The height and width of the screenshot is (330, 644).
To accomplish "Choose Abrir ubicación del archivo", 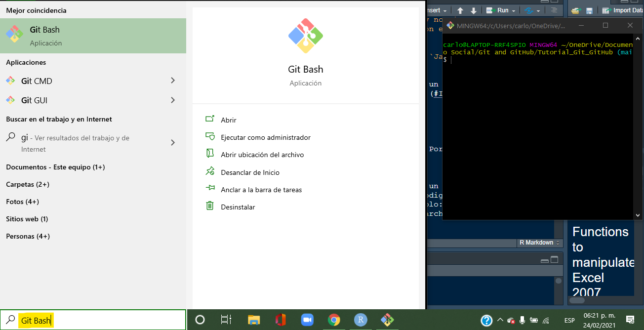I will point(262,155).
